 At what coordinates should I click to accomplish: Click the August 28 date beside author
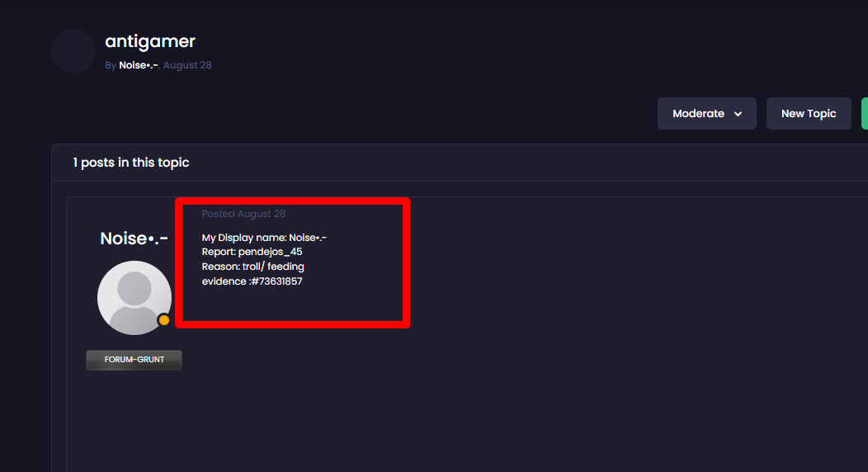[x=187, y=65]
